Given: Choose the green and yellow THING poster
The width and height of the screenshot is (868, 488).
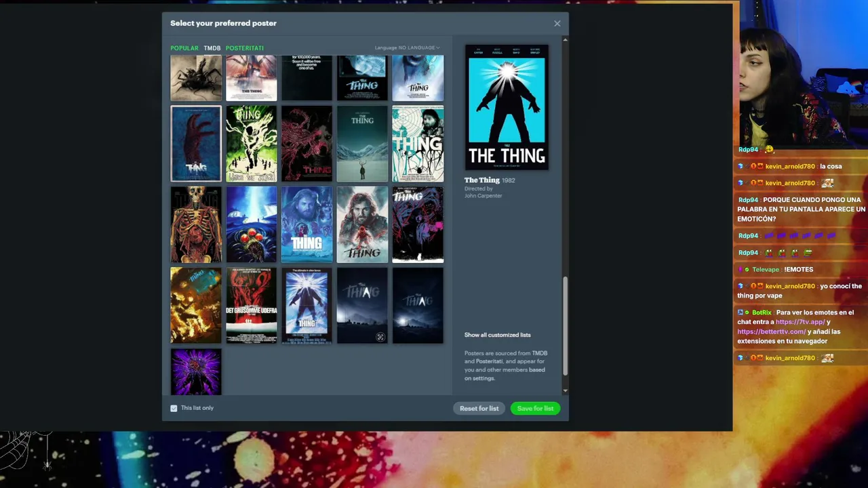Looking at the screenshot, I should (x=252, y=144).
